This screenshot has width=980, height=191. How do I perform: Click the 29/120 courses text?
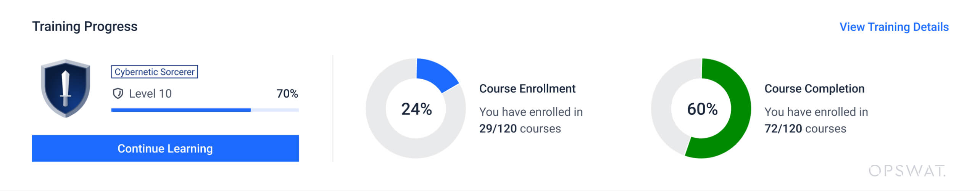pos(520,128)
